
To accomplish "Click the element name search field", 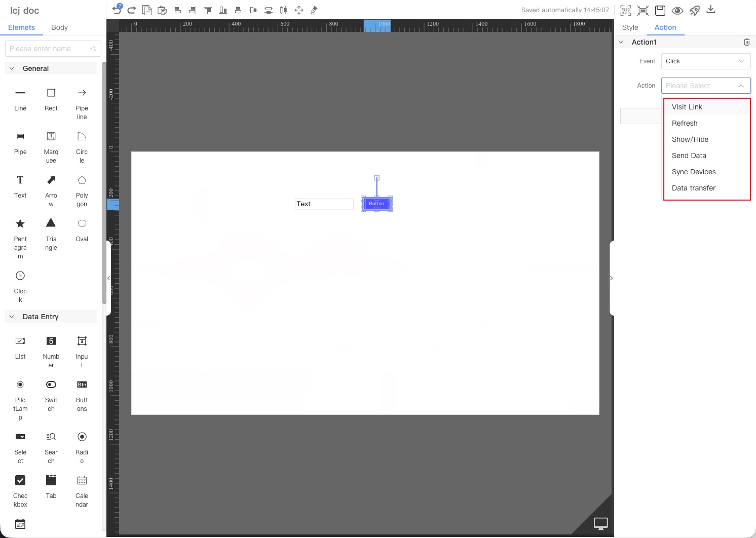I will pos(49,49).
